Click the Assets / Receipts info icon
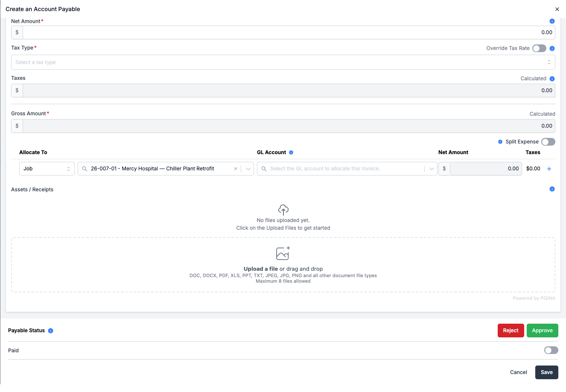This screenshot has height=392, width=566. 552,189
